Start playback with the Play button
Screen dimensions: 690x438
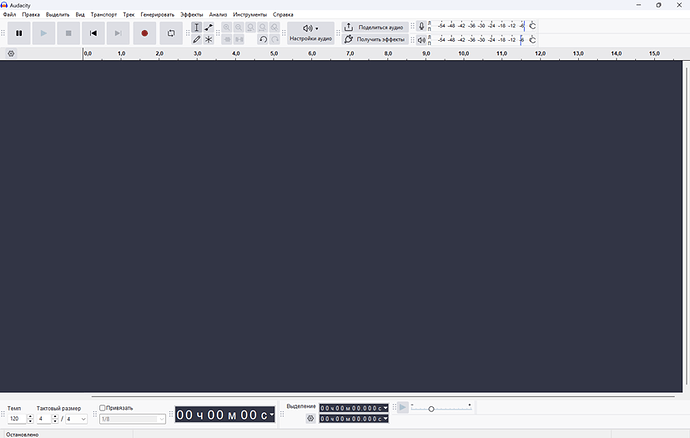[x=44, y=33]
